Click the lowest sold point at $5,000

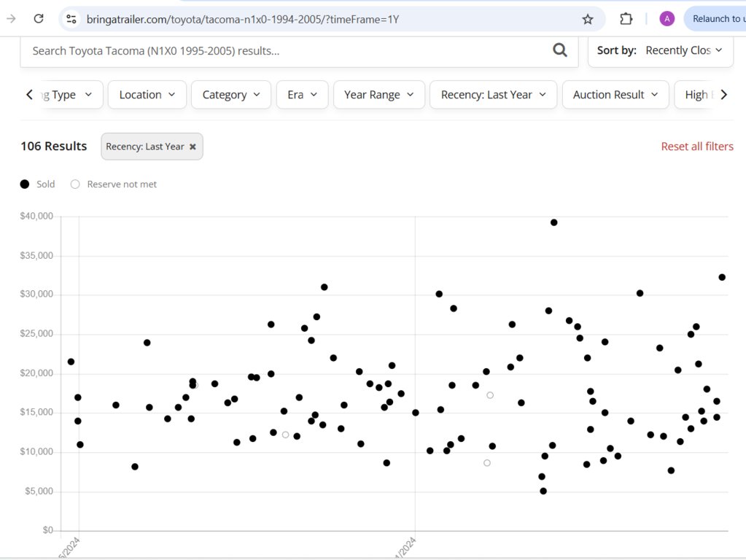click(x=543, y=491)
